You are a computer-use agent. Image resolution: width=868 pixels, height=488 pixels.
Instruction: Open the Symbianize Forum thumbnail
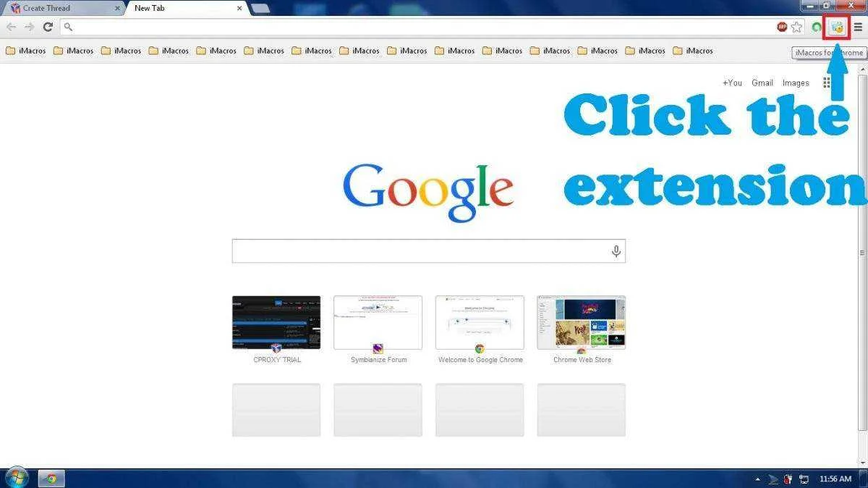coord(378,322)
